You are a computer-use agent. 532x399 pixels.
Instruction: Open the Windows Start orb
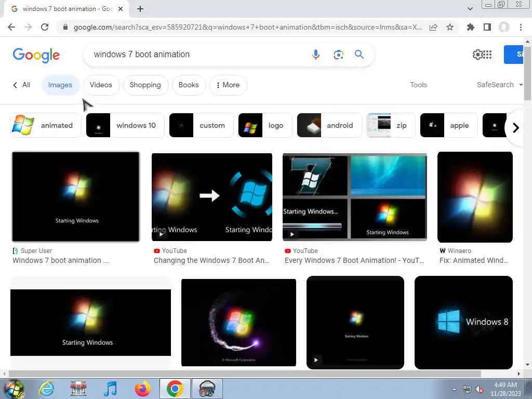coord(13,389)
